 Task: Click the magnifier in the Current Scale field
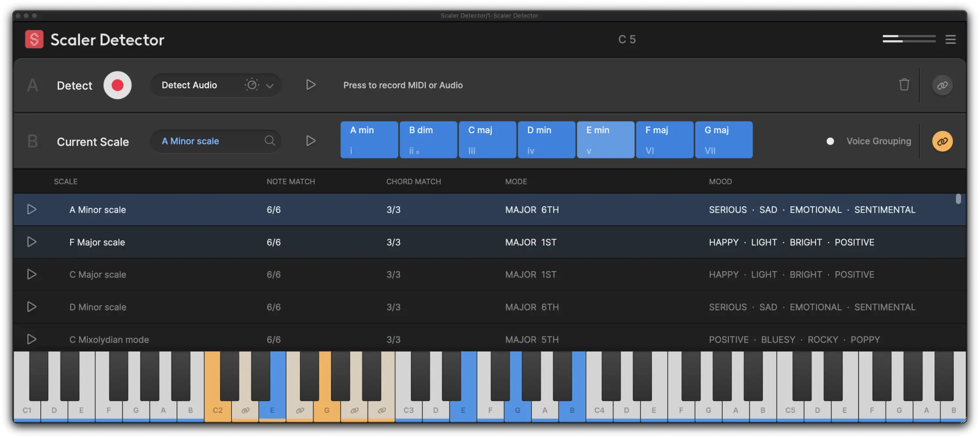pos(270,141)
